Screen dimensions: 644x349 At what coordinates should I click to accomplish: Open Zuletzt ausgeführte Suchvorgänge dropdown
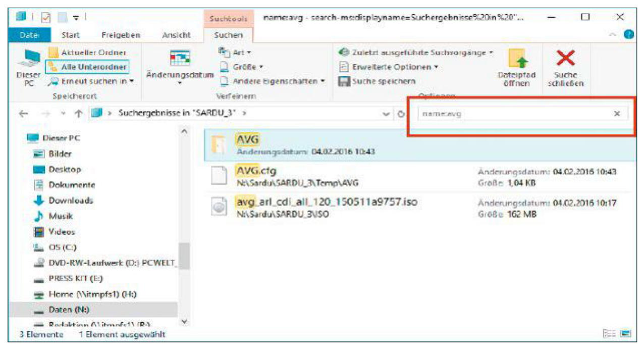pos(415,52)
